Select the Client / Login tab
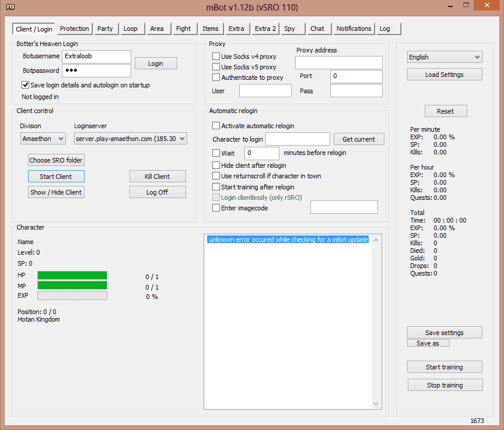 pyautogui.click(x=34, y=29)
